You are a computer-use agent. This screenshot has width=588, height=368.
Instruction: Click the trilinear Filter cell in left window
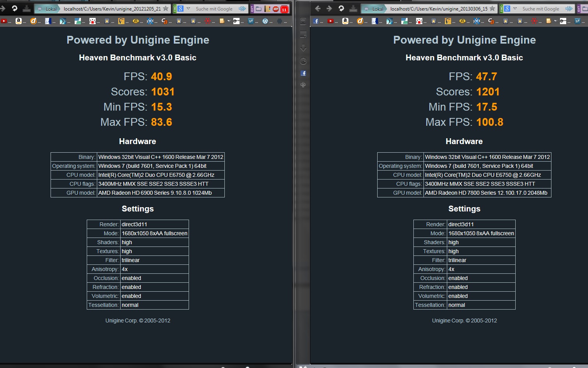tap(154, 260)
